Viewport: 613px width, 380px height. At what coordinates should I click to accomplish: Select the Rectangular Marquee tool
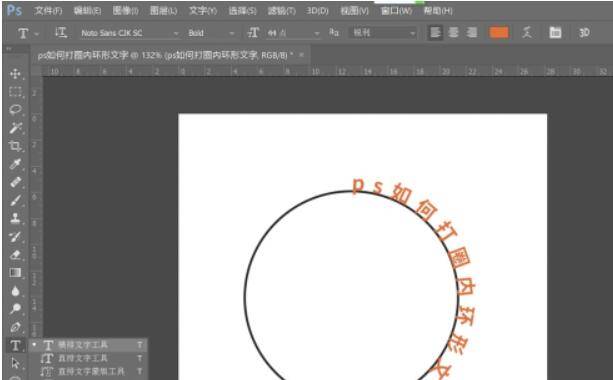15,92
